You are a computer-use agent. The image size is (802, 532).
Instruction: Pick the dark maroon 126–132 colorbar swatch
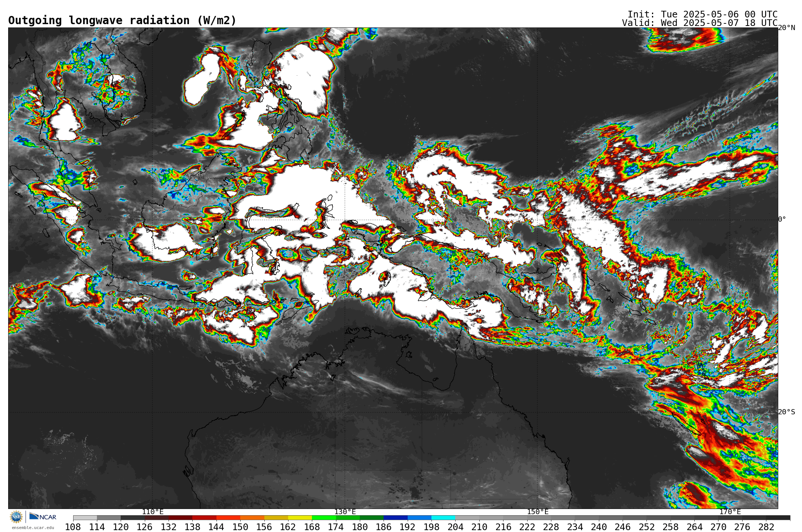click(x=156, y=518)
